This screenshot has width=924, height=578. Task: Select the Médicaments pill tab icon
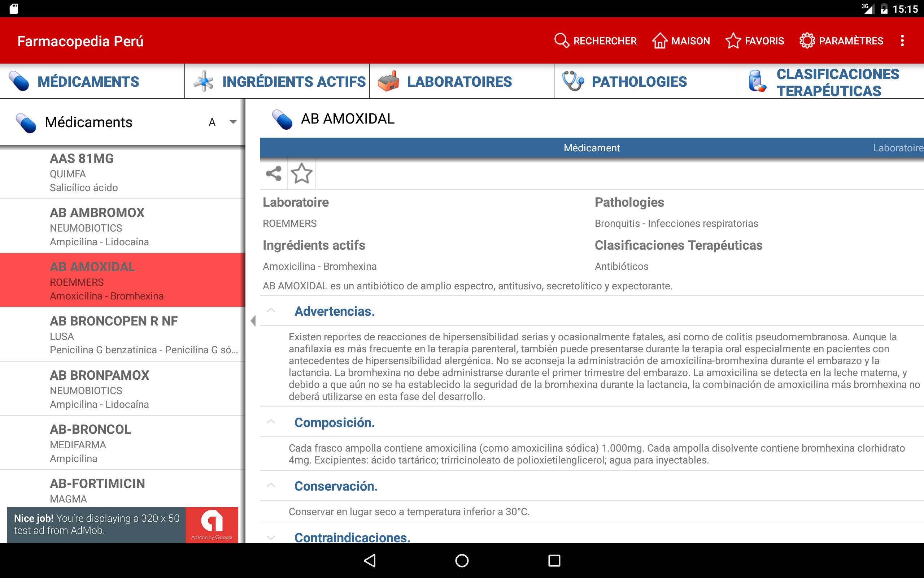19,81
